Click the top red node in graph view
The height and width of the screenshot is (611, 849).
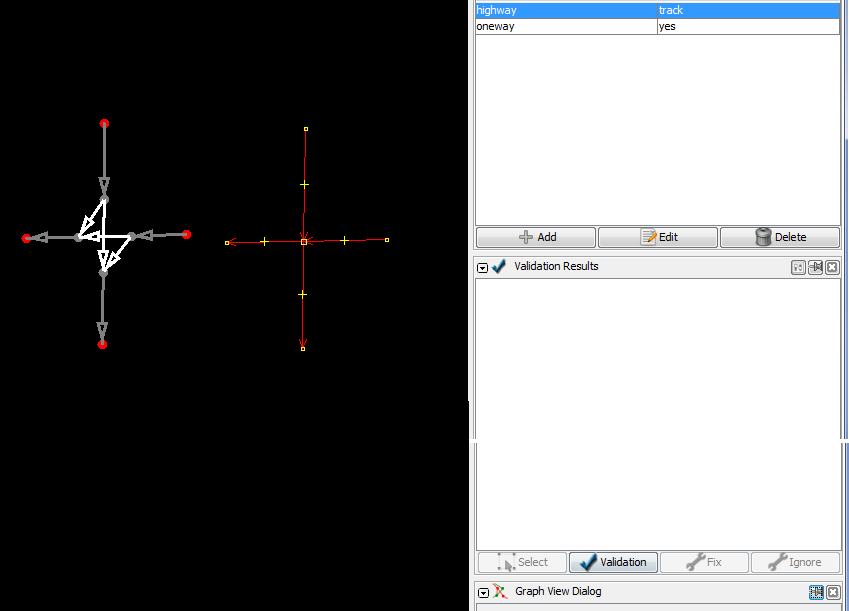point(104,123)
